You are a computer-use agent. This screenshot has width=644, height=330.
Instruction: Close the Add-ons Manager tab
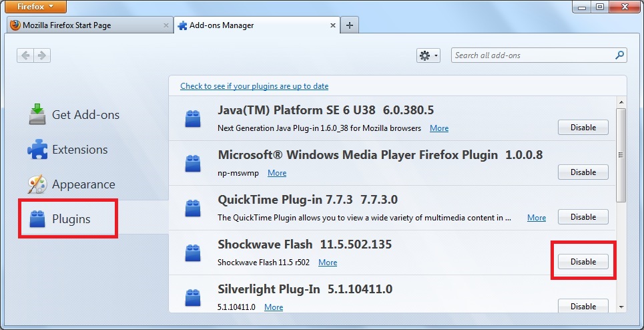point(333,25)
